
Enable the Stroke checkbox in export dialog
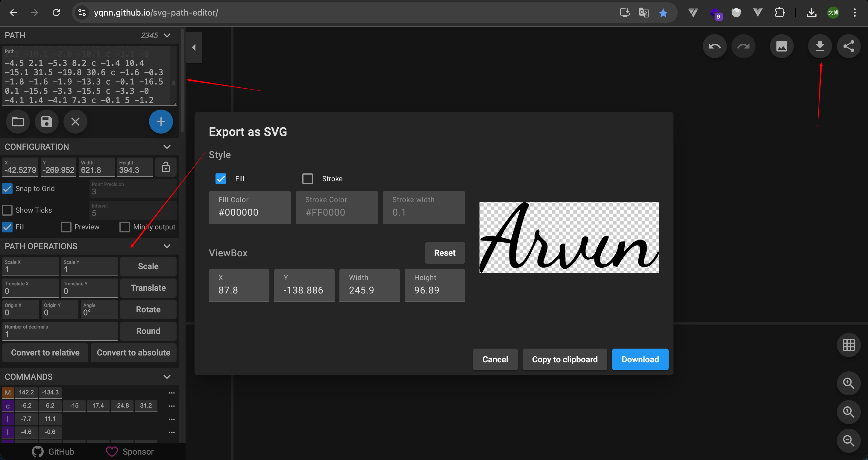(307, 179)
